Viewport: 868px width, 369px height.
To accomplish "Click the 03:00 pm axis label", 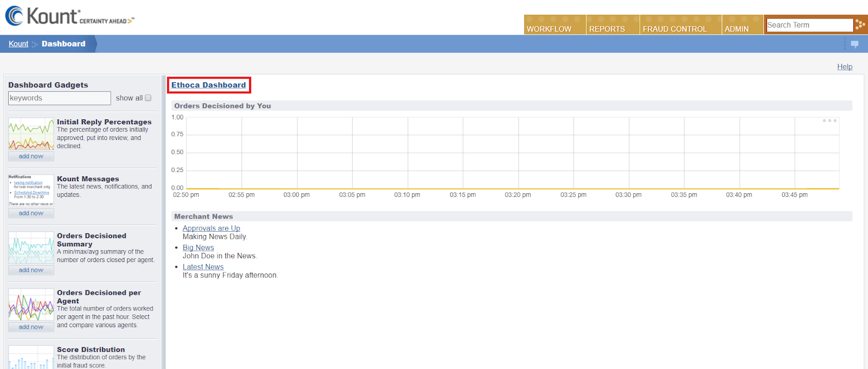I will point(297,195).
